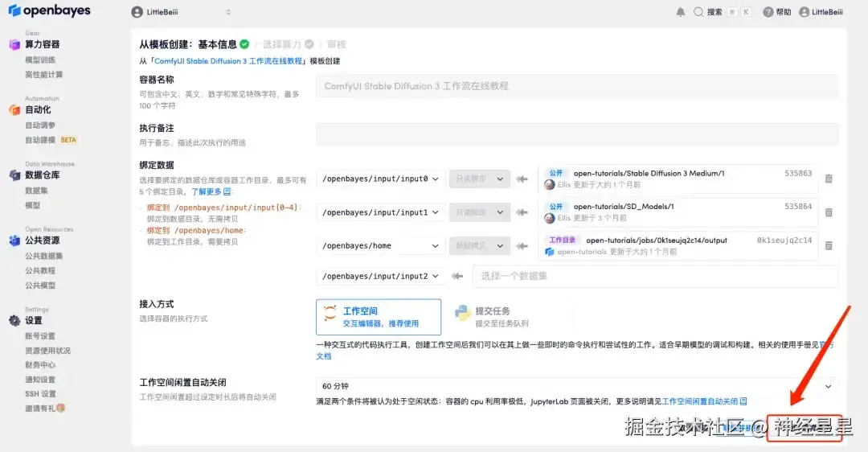
Task: Click the openbayes logo
Action: 49,10
